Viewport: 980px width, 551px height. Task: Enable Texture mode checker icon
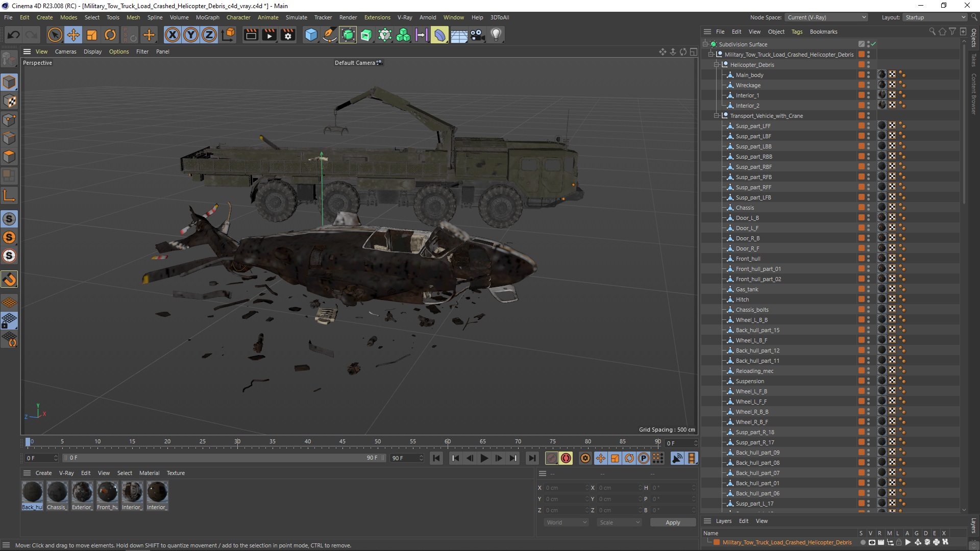tap(9, 101)
